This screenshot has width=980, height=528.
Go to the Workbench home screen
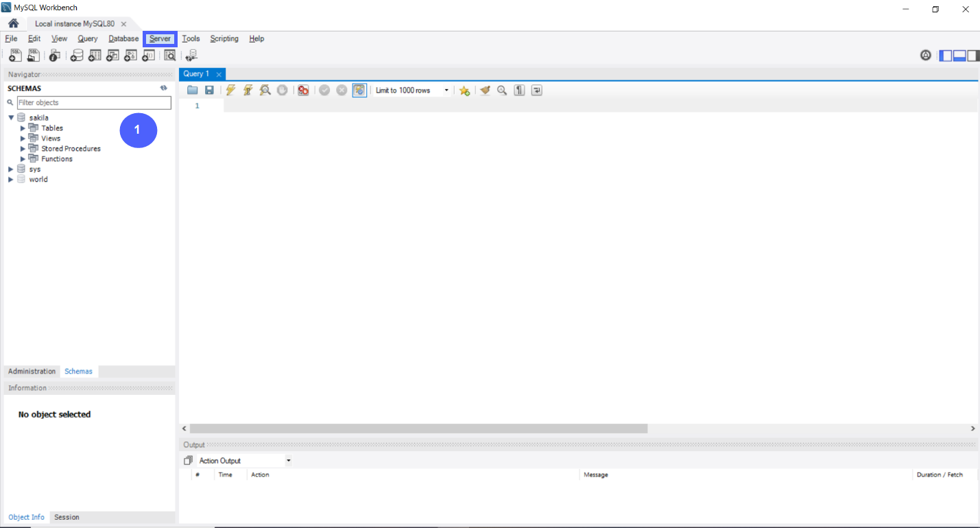click(13, 23)
